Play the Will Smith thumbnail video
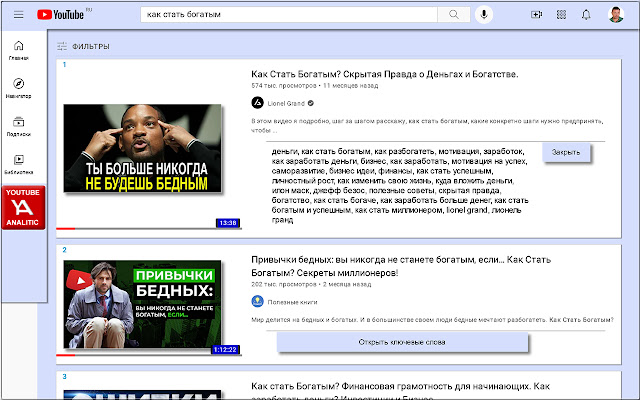This screenshot has width=640, height=400. [142, 148]
